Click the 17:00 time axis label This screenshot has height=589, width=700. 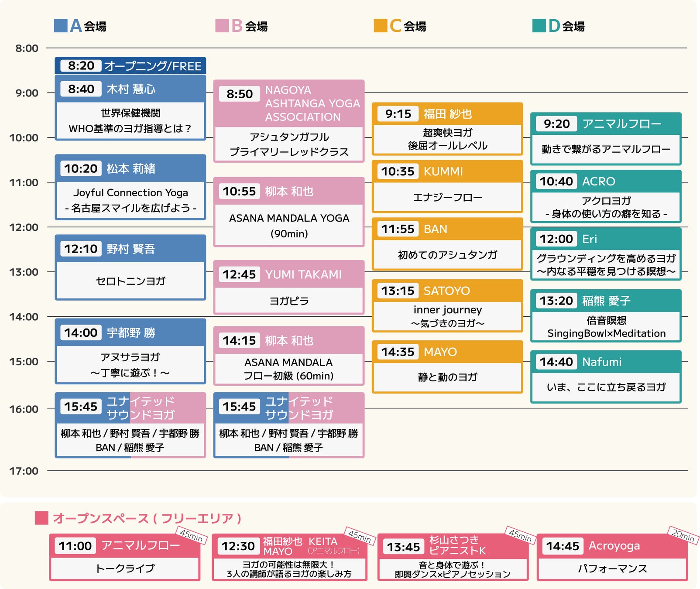point(24,471)
